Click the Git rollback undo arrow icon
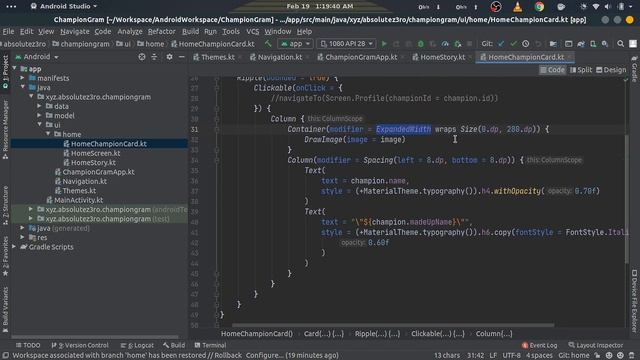The width and height of the screenshot is (640, 360). 538,44
